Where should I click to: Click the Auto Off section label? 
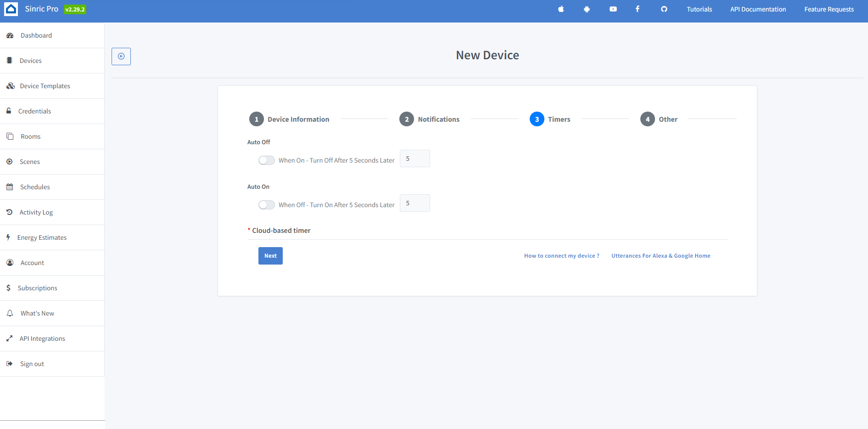tap(259, 142)
